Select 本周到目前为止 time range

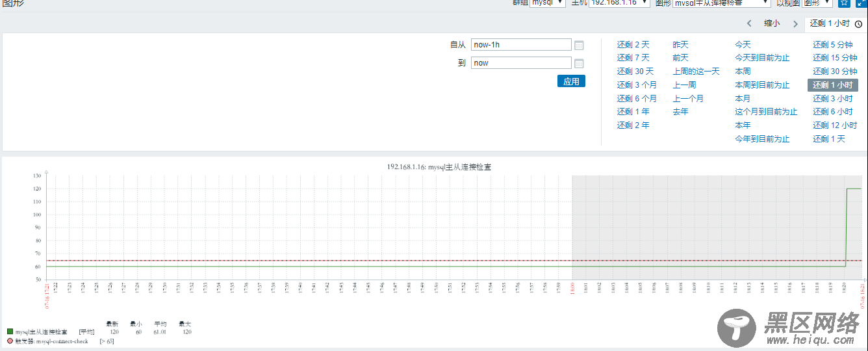[762, 85]
